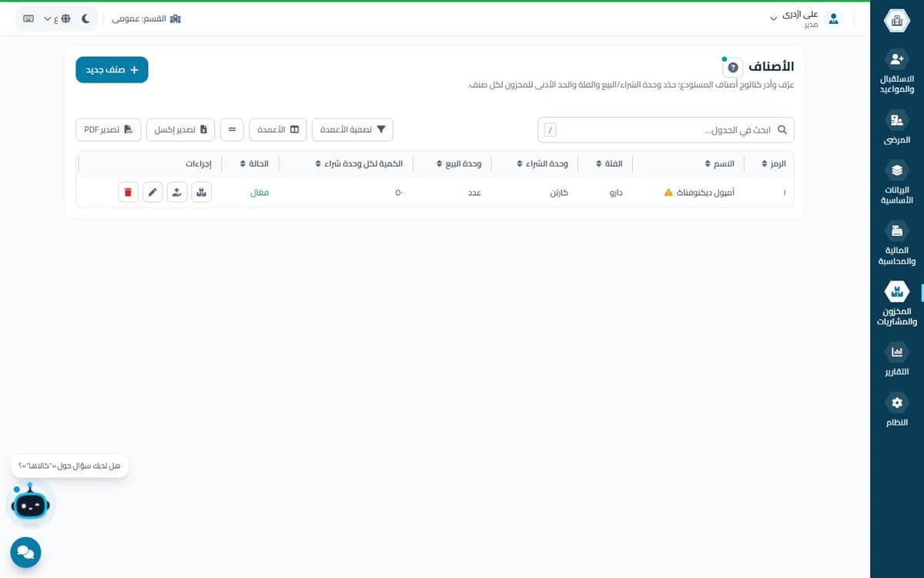
Task: Click the keyboard shortcuts icon
Action: (28, 18)
